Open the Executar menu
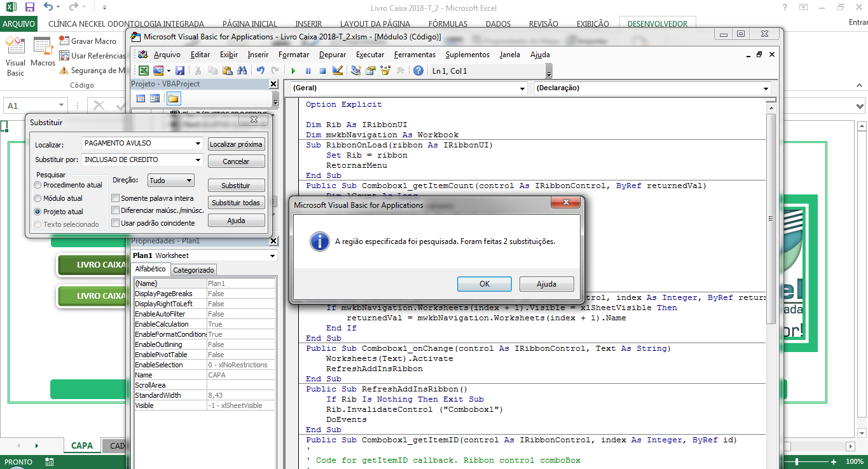The width and height of the screenshot is (868, 469). [x=370, y=55]
